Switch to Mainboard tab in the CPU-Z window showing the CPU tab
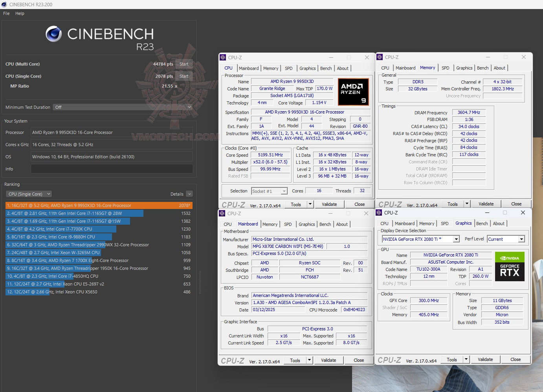 click(x=249, y=68)
